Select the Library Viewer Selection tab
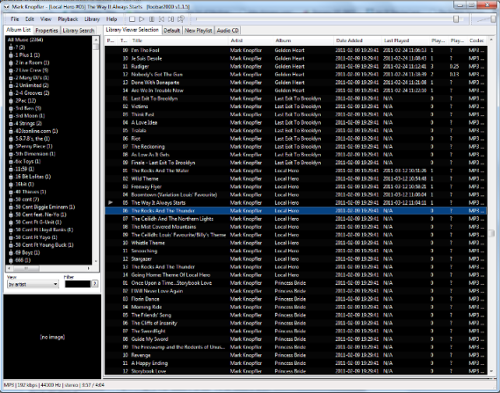The height and width of the screenshot is (393, 500). (x=132, y=30)
